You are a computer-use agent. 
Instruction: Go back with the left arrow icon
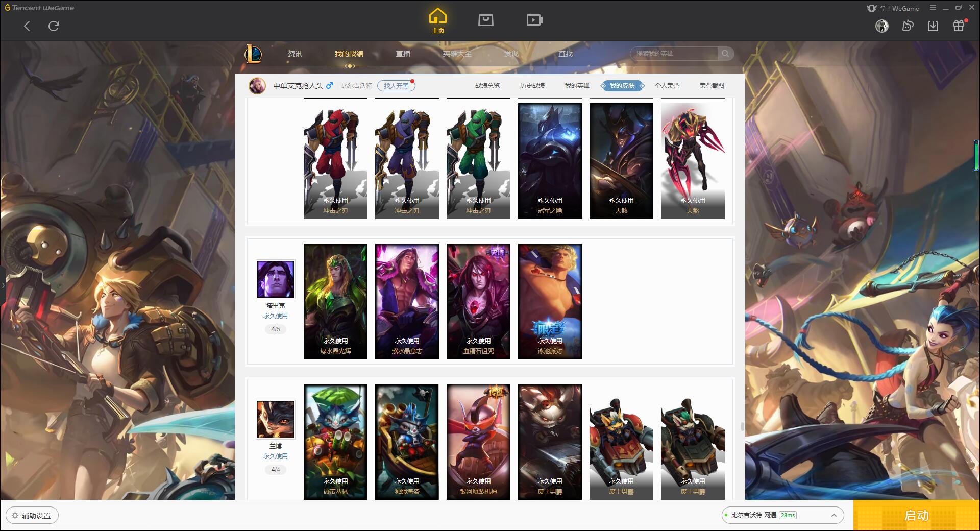coord(27,26)
